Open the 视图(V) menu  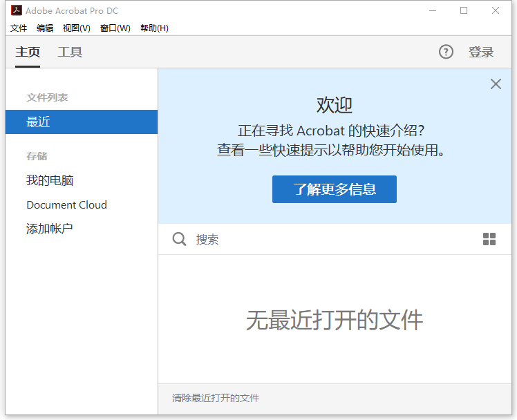(x=77, y=28)
